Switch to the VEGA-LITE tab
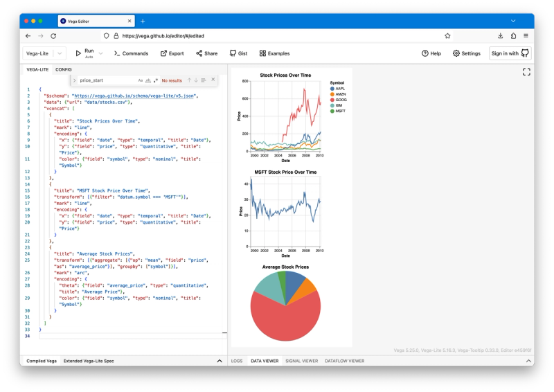The image size is (554, 392). 37,70
